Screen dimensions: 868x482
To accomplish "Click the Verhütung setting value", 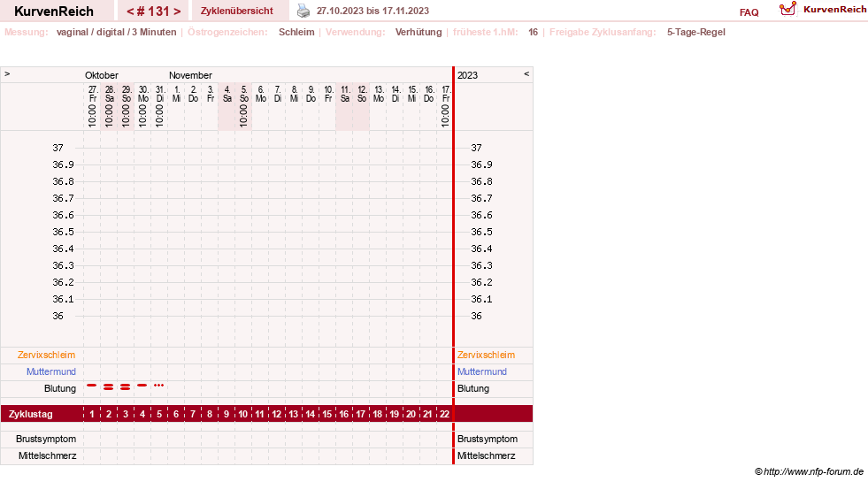I will coord(419,32).
